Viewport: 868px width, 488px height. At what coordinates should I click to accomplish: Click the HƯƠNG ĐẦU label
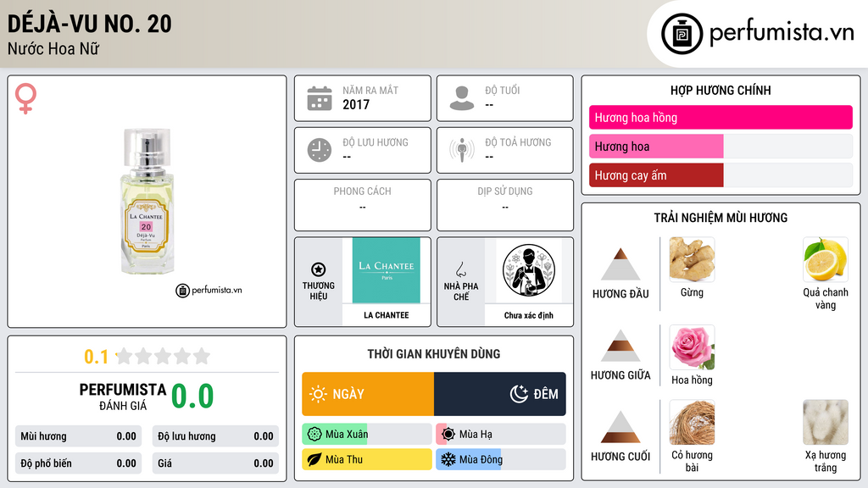pyautogui.click(x=620, y=294)
